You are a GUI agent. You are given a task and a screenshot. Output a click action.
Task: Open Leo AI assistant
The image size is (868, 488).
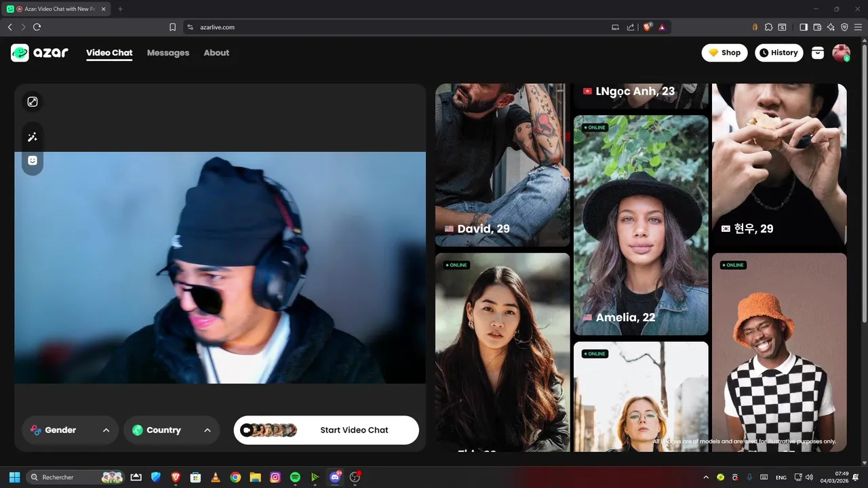coord(831,27)
